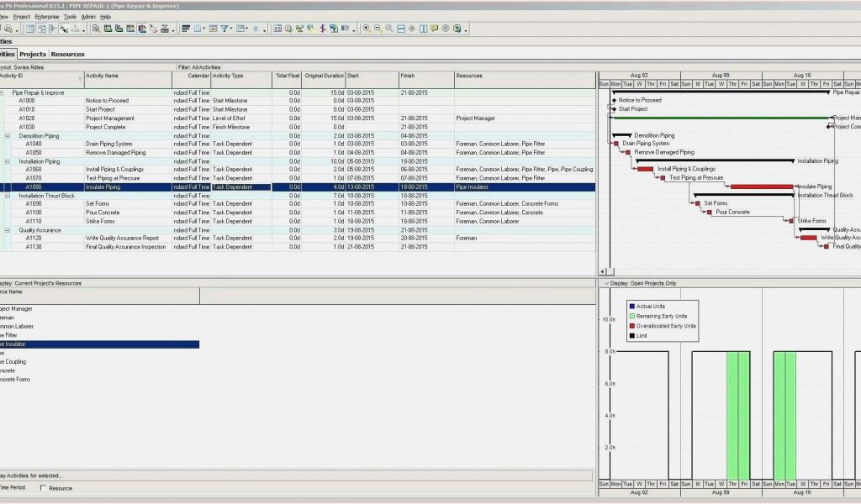Open Print Preview from the toolbar
This screenshot has height=504, width=861.
click(8, 29)
